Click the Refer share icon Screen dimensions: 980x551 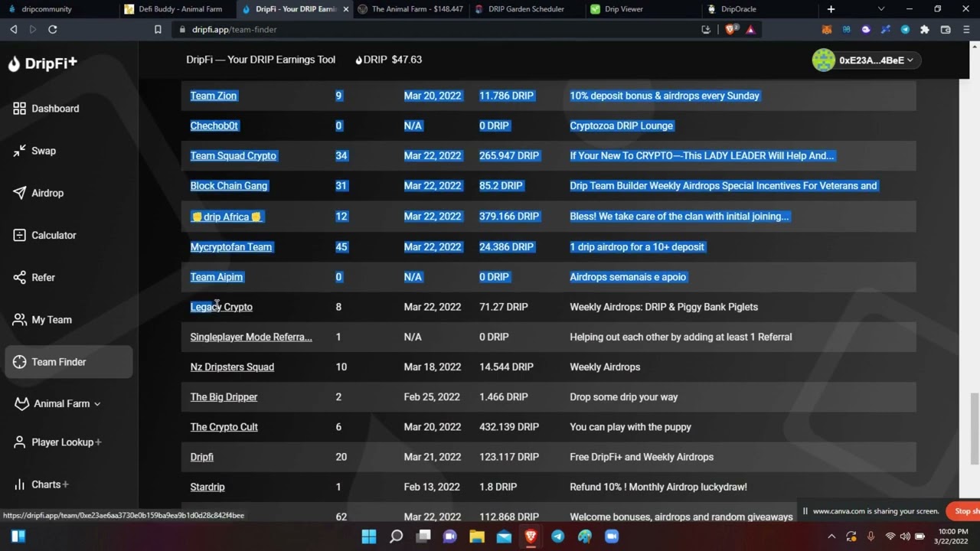click(19, 277)
